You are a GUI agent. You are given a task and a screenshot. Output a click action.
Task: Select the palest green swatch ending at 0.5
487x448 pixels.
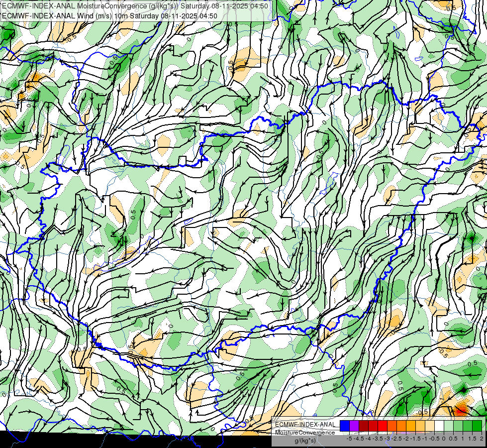(x=449, y=426)
